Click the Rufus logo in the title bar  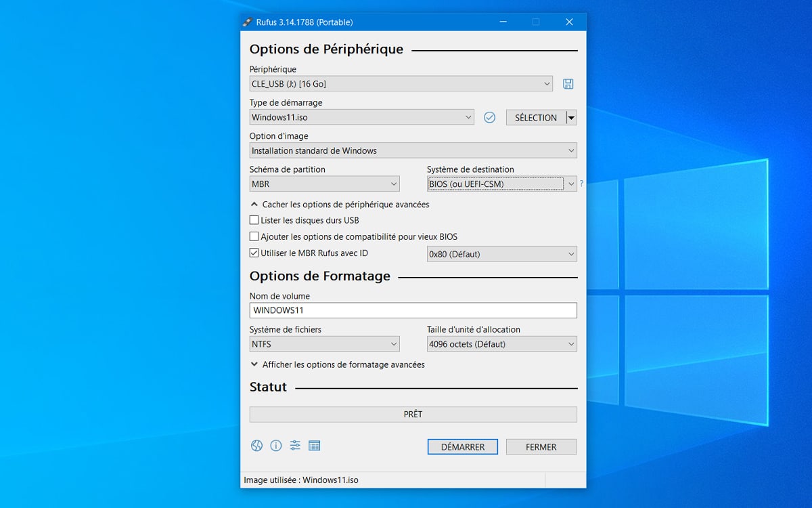pos(249,21)
